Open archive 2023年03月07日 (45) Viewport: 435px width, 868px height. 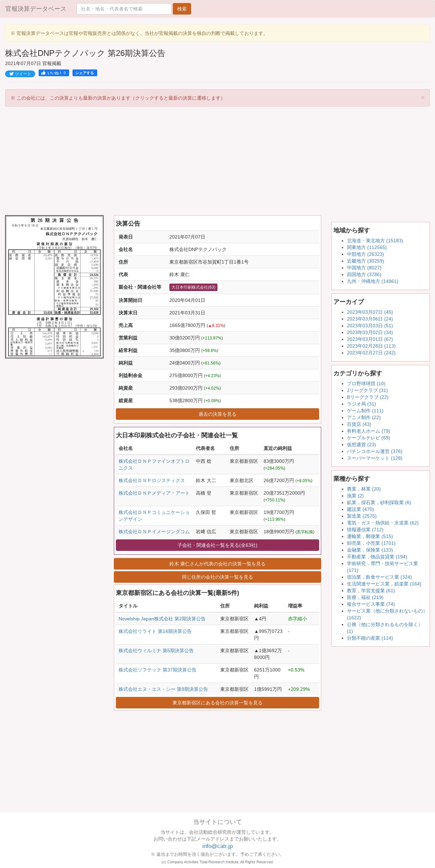(x=370, y=312)
